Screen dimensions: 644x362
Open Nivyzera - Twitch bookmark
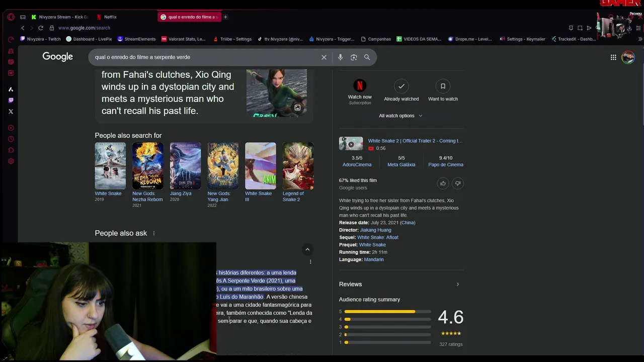(40, 39)
